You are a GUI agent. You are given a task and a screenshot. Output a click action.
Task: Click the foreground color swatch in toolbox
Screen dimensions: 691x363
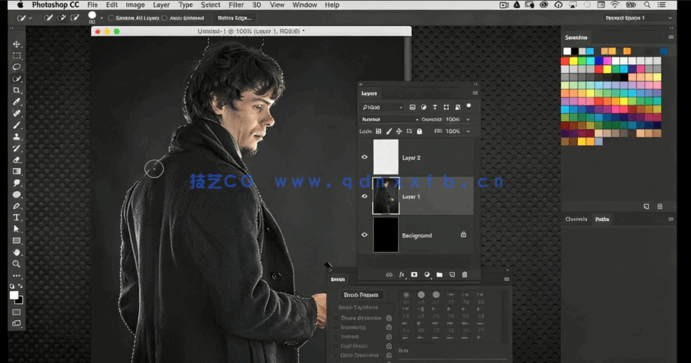click(14, 295)
